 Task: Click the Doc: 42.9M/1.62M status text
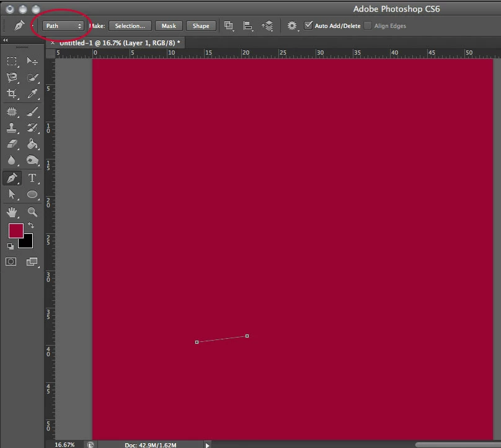point(151,445)
